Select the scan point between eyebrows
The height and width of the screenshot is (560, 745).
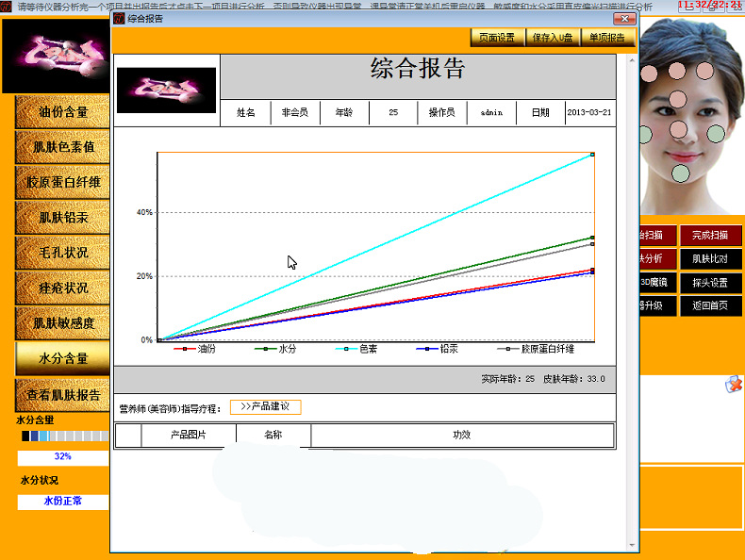tap(678, 100)
